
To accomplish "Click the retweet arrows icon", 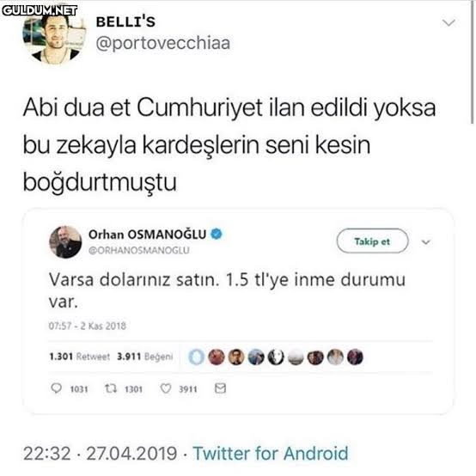I will coord(111,388).
